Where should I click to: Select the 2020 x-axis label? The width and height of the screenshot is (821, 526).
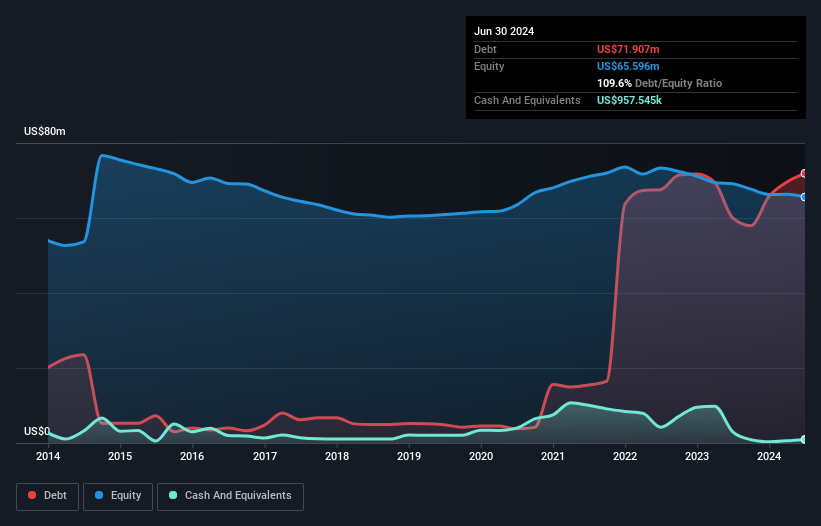point(481,456)
